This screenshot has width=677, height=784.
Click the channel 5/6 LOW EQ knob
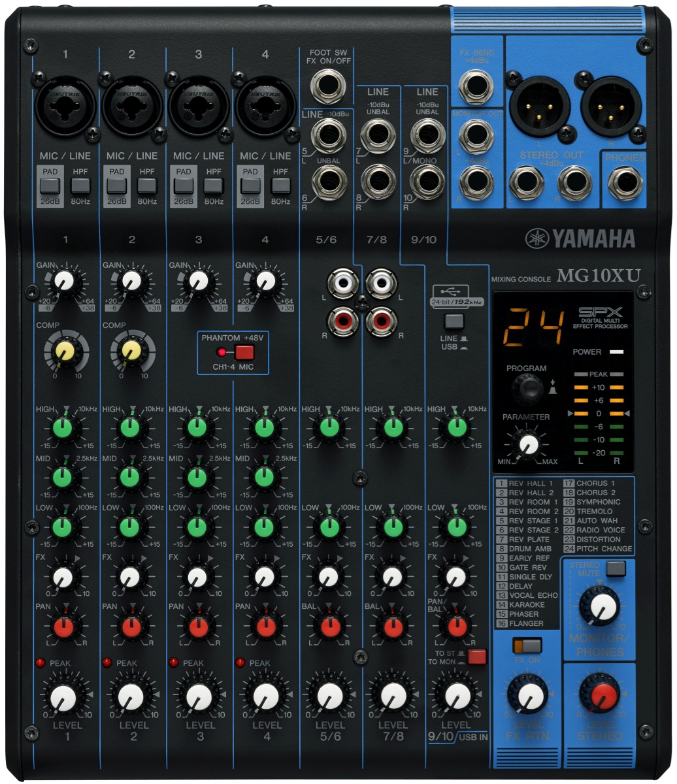[329, 527]
